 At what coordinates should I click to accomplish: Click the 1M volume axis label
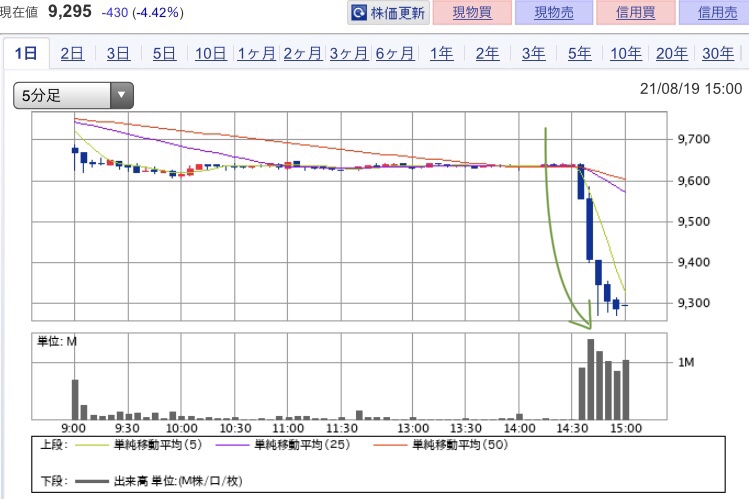tap(686, 362)
